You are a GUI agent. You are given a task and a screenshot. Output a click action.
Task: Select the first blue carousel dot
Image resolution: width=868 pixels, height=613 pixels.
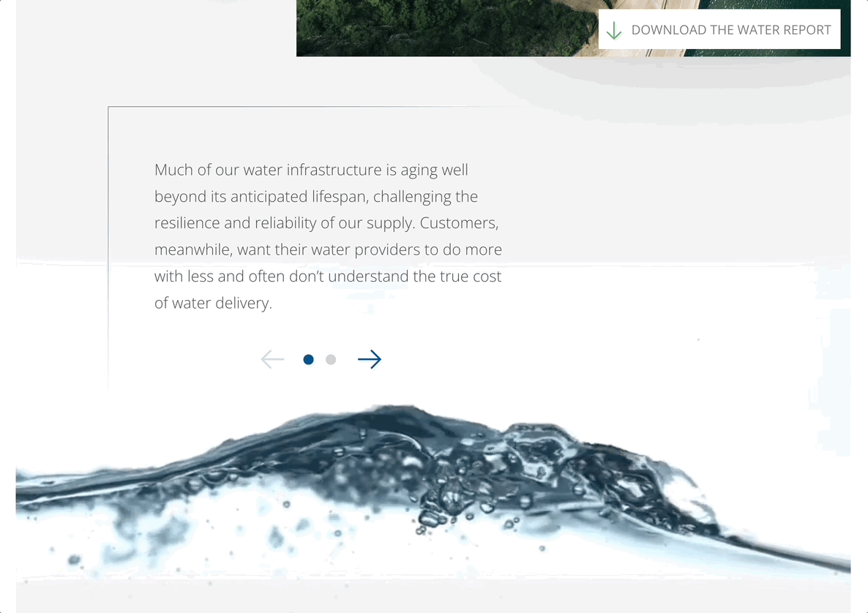point(308,360)
